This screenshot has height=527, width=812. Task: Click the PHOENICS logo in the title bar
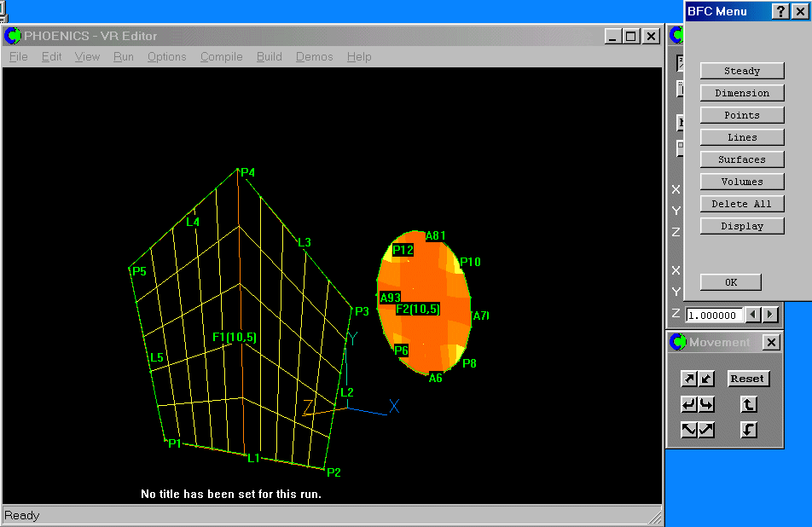click(x=12, y=36)
